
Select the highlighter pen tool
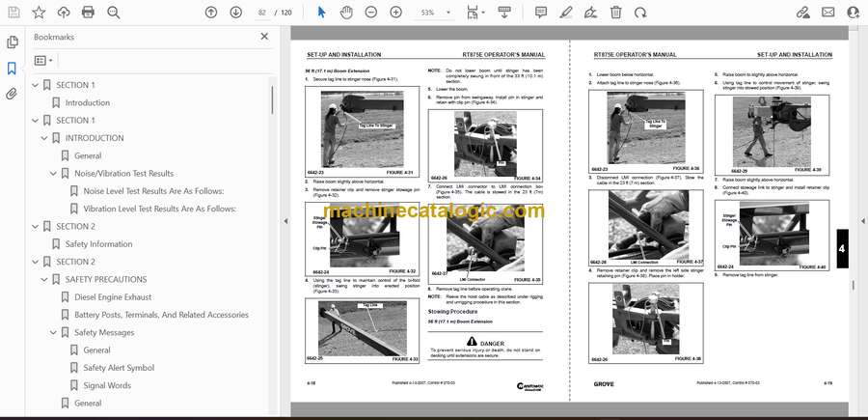tap(566, 13)
